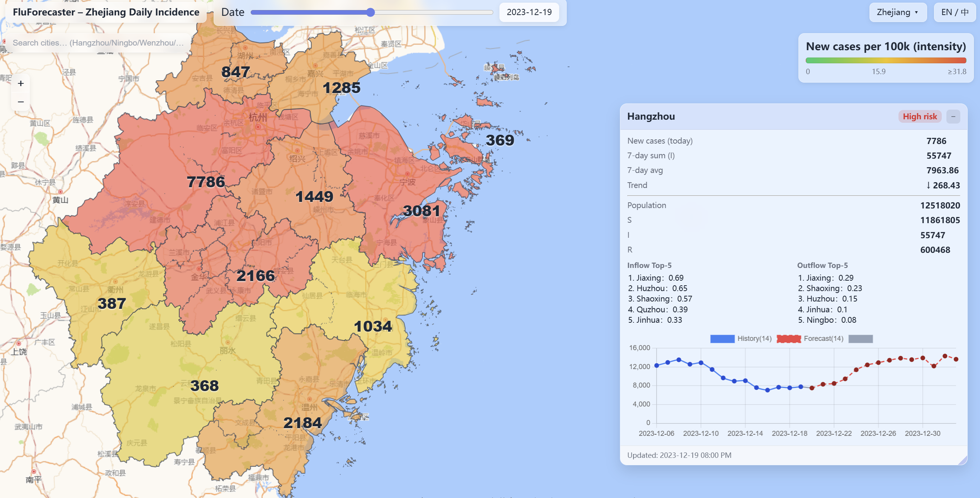Click Outflow entry '2. Shaoxing: 0.23'
The image size is (980, 498).
pos(830,288)
